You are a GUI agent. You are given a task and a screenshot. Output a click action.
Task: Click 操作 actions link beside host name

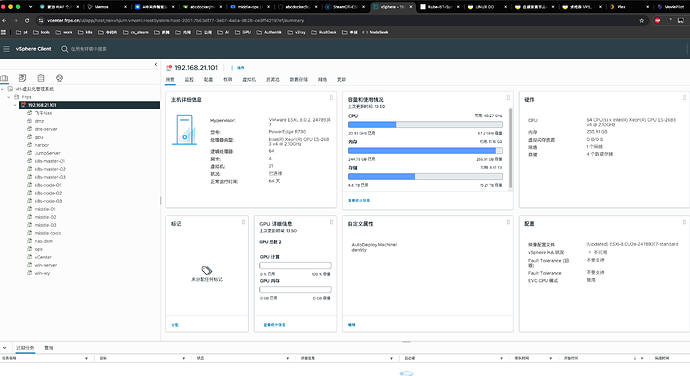[241, 68]
